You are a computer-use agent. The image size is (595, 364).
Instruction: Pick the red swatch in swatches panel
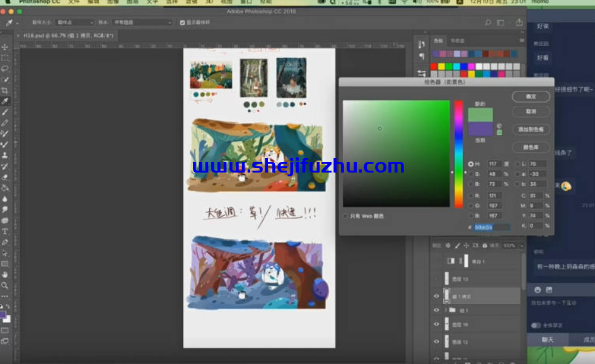434,67
